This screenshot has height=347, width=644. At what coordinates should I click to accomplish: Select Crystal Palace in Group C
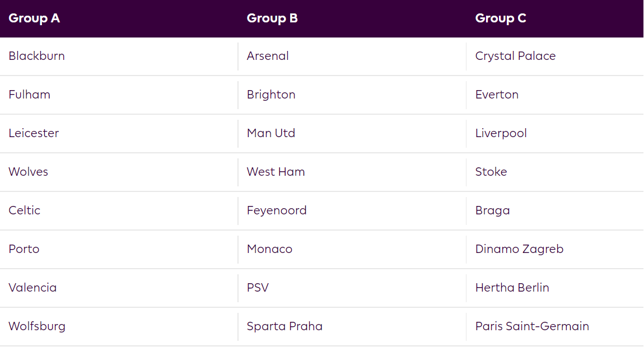(x=516, y=56)
